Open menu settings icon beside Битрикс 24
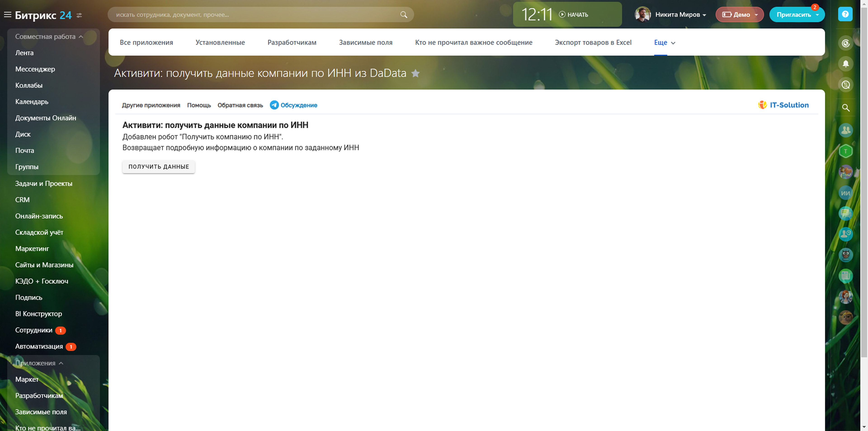The image size is (868, 431). coord(79,15)
